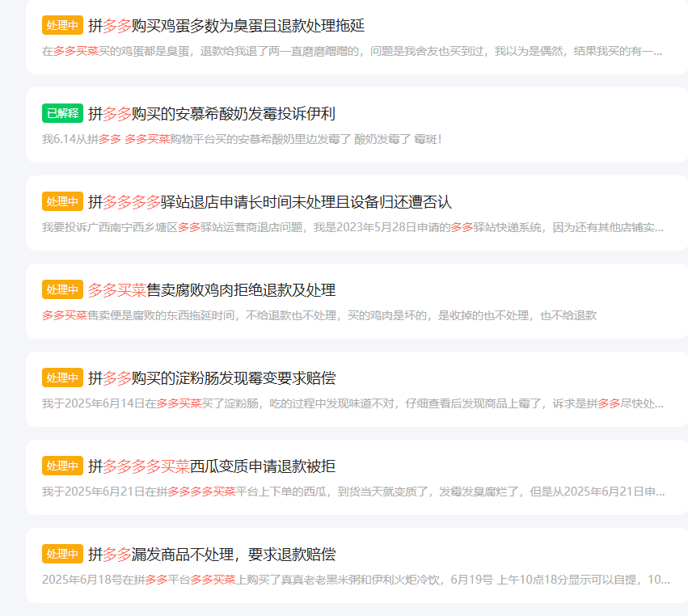Click summary text 2025年6月18号在拼多多平台
The width and height of the screenshot is (688, 616).
[x=356, y=580]
